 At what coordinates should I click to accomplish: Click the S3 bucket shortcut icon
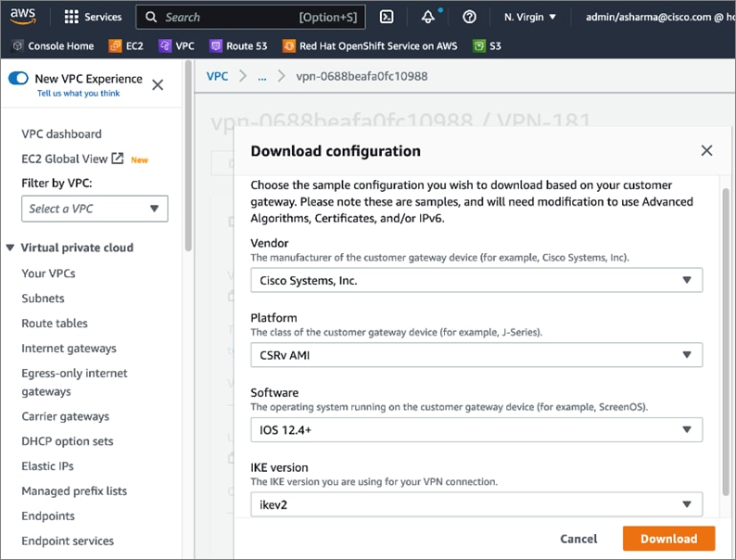479,45
